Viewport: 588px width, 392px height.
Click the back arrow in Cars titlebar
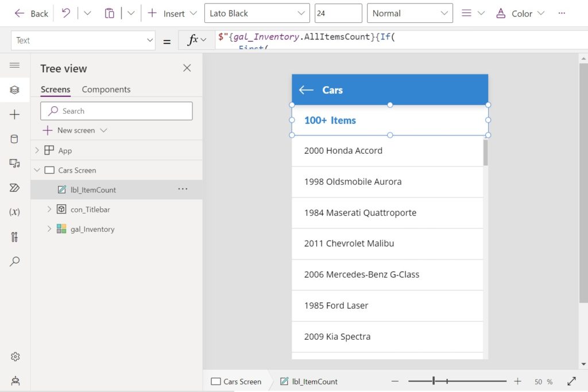click(x=306, y=90)
